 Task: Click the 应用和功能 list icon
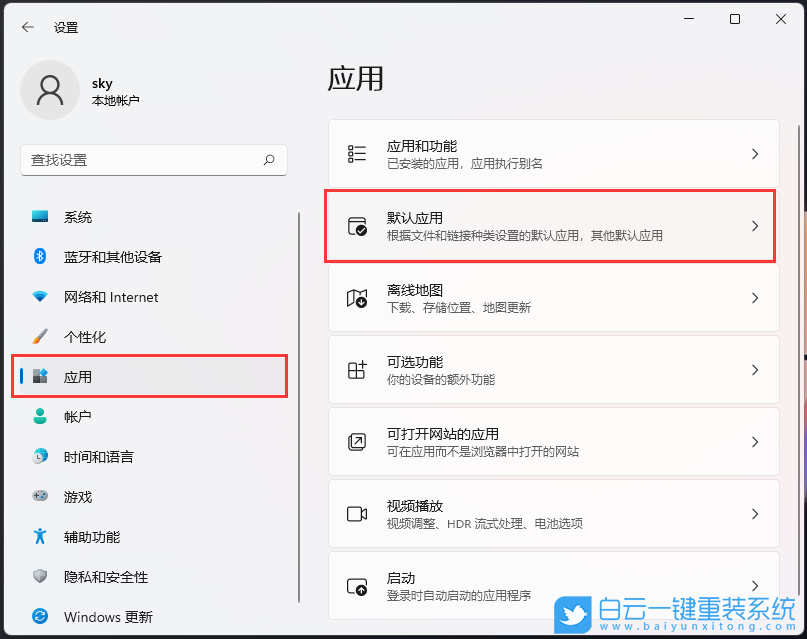click(x=356, y=153)
